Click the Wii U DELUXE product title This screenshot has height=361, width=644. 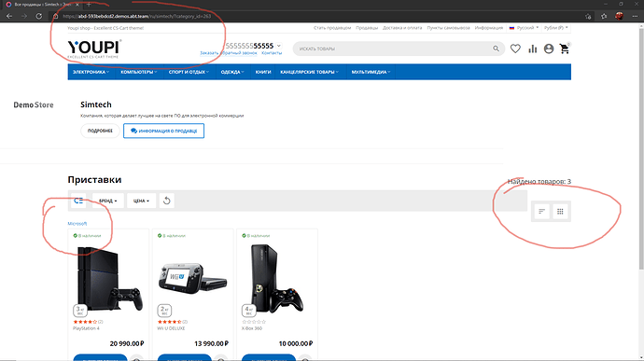[171, 328]
